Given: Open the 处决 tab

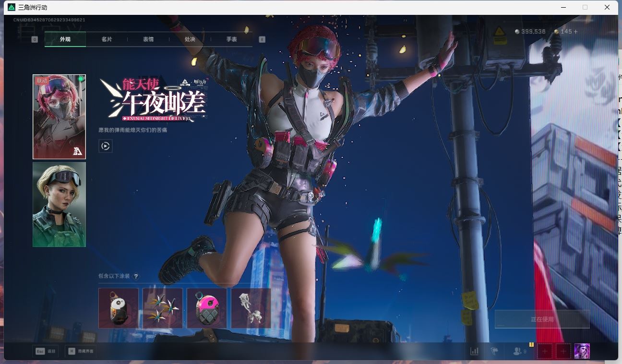Looking at the screenshot, I should point(190,39).
